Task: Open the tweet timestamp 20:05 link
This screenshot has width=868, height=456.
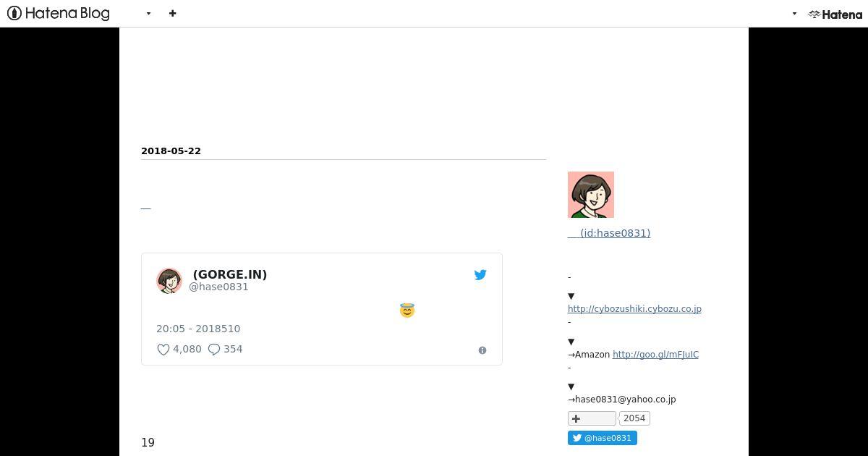Action: [x=198, y=329]
